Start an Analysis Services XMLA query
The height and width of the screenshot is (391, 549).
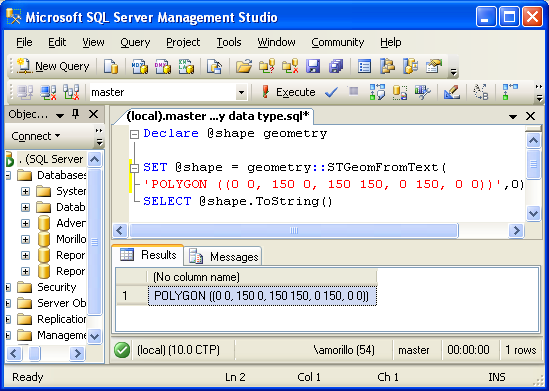186,66
